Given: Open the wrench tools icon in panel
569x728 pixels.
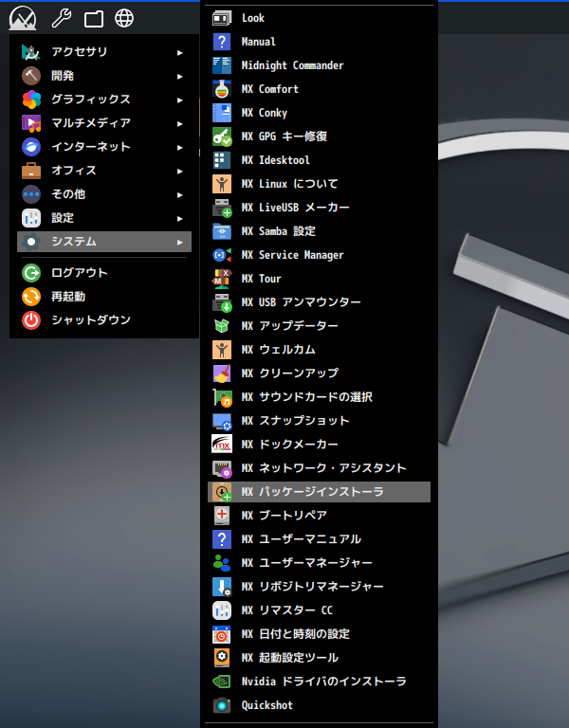Looking at the screenshot, I should click(x=62, y=18).
